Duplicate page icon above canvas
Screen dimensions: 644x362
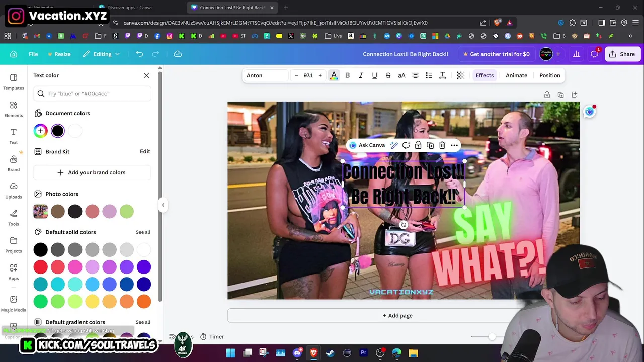click(x=560, y=95)
